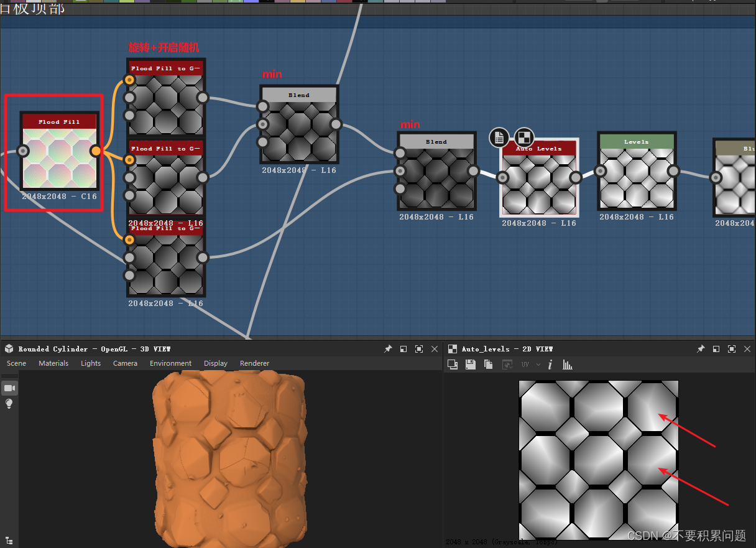Toggle histogram in 2D view toolbar
This screenshot has width=756, height=548.
568,365
